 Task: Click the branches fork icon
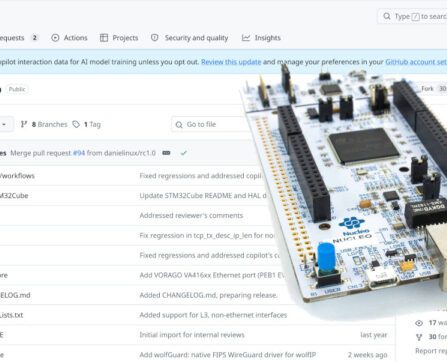click(24, 124)
